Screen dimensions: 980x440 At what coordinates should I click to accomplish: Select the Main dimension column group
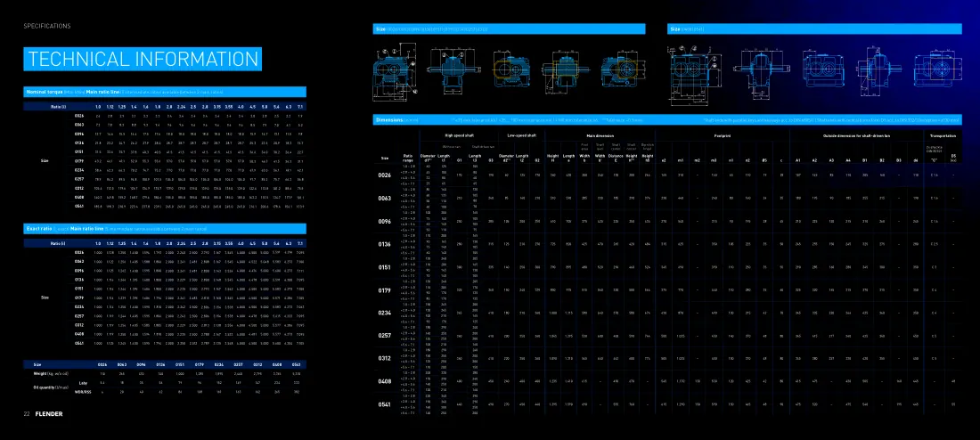pyautogui.click(x=600, y=135)
